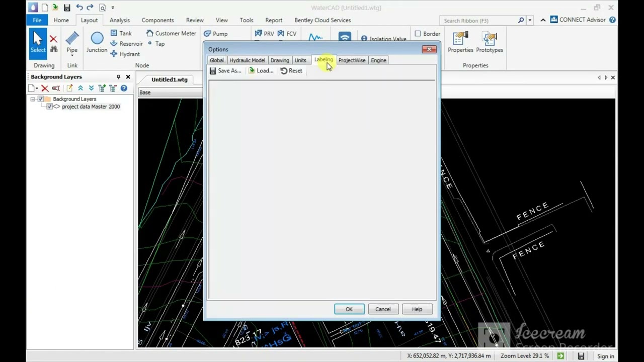644x362 pixels.
Task: Click Load in Options dialog
Action: point(261,71)
